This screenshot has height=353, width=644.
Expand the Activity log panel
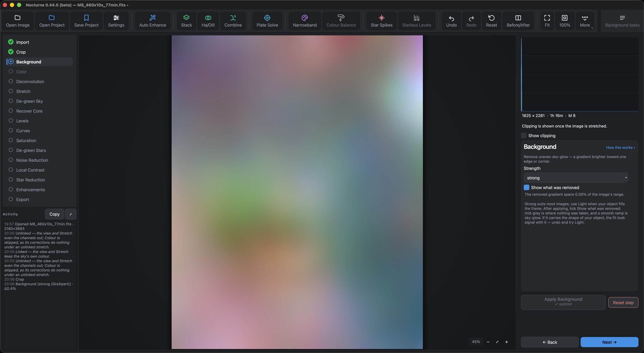point(71,214)
